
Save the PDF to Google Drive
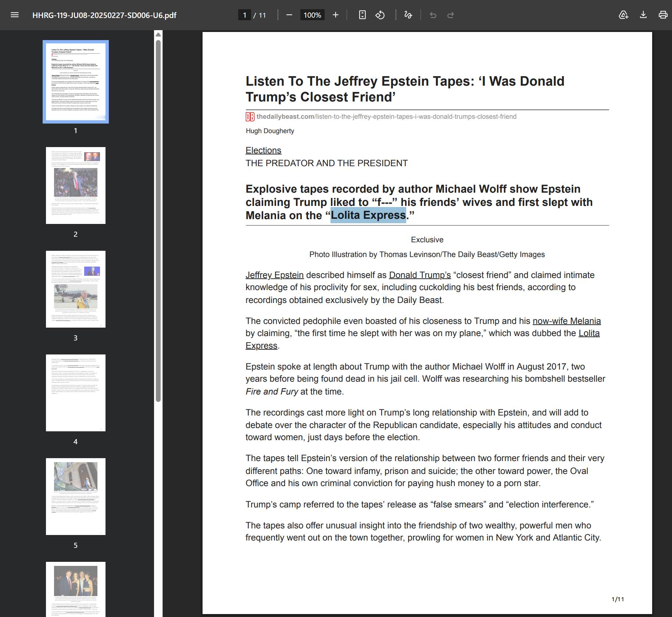tap(623, 15)
